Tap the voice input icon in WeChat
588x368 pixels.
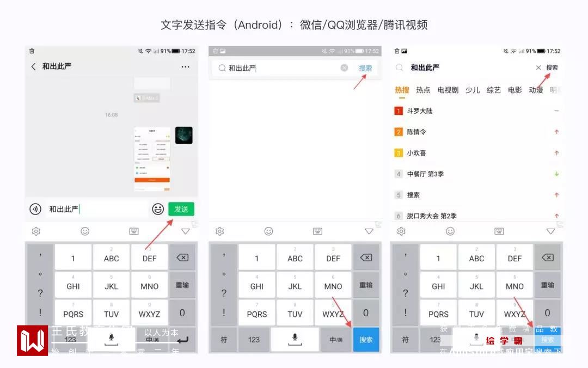pos(35,209)
